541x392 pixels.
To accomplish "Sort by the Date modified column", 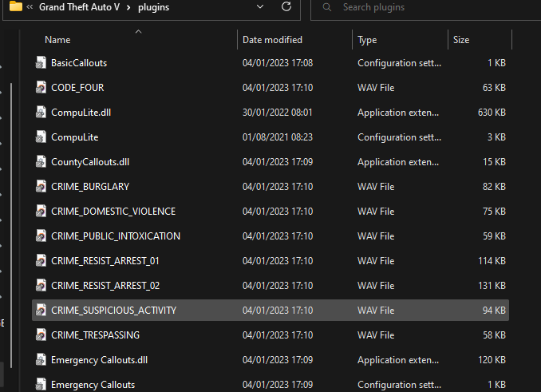I will [x=272, y=39].
